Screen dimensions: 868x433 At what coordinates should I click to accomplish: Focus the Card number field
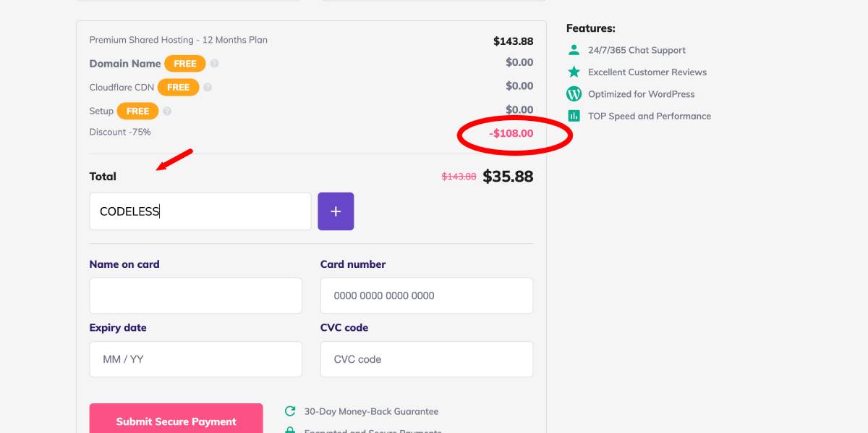coord(427,295)
